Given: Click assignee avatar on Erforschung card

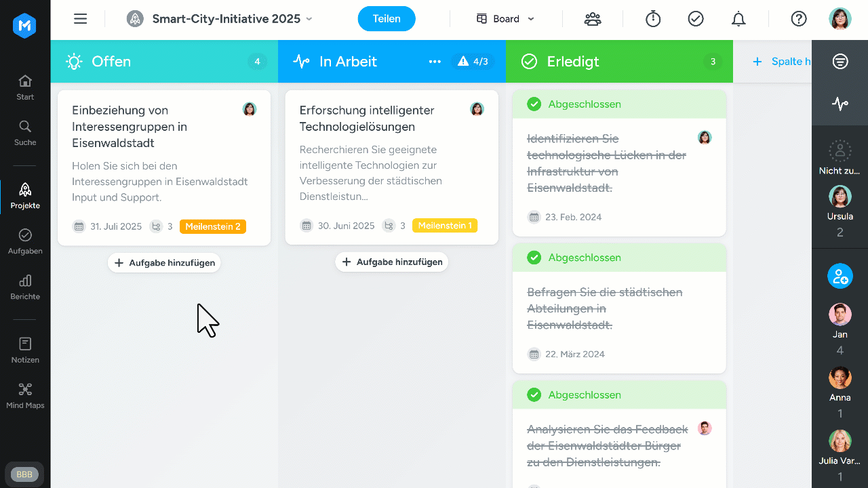Looking at the screenshot, I should click(477, 109).
